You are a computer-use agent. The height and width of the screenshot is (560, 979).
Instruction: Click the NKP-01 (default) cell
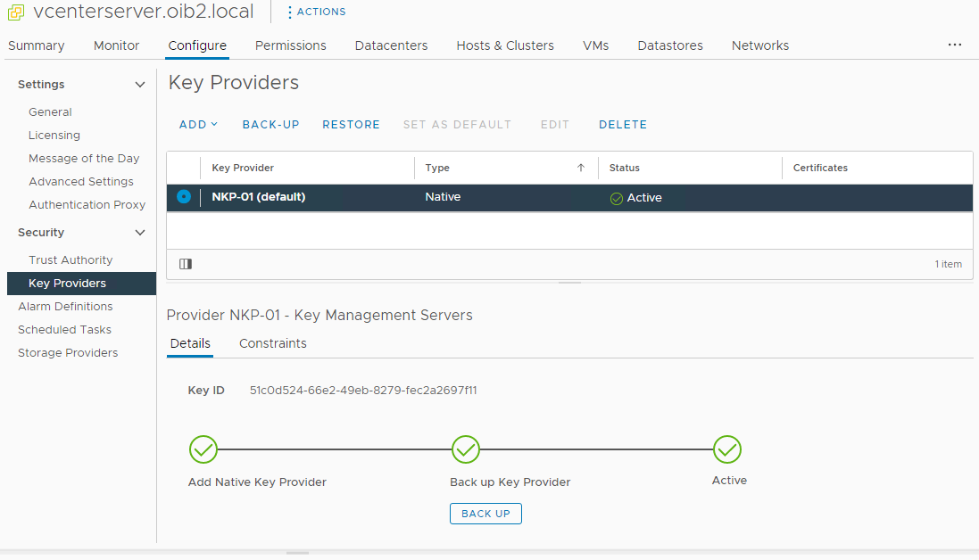pyautogui.click(x=259, y=197)
